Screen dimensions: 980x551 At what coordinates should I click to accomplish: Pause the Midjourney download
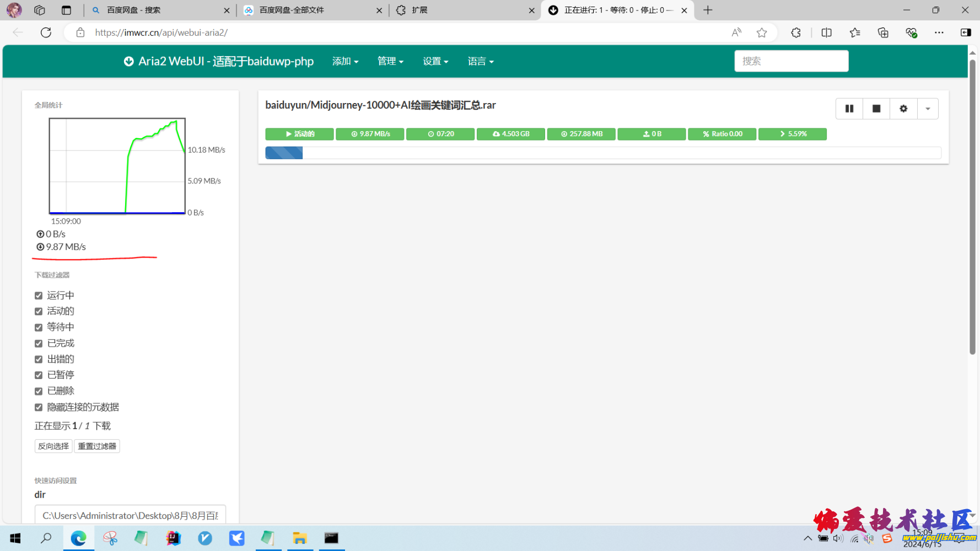click(849, 109)
